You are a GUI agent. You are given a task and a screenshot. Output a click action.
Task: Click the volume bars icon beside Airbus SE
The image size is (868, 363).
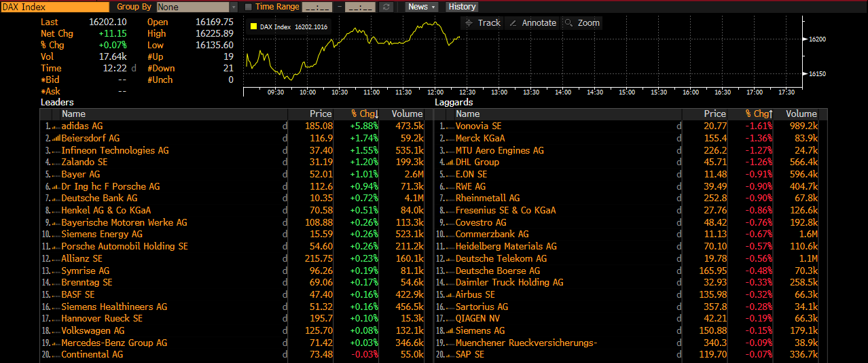tap(450, 294)
